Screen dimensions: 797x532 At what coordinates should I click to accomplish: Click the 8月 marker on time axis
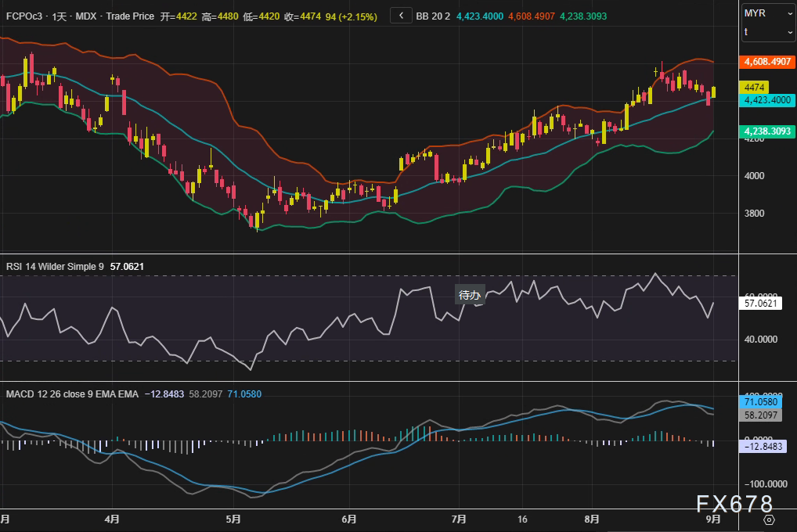click(592, 519)
